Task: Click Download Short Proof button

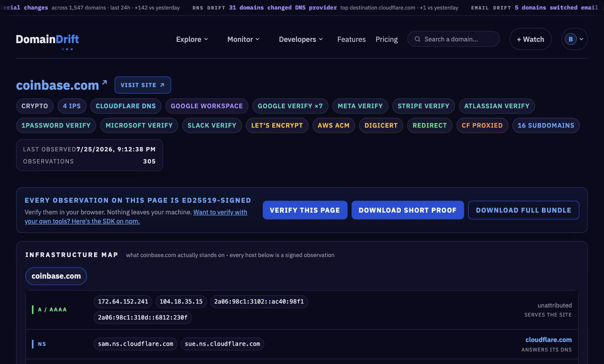Action: (408, 210)
